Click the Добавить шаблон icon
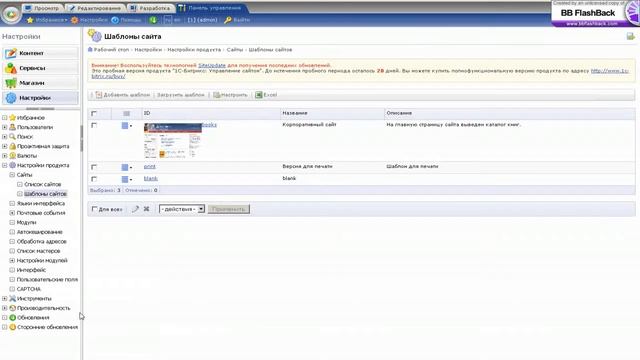The width and height of the screenshot is (640, 360). pos(98,95)
